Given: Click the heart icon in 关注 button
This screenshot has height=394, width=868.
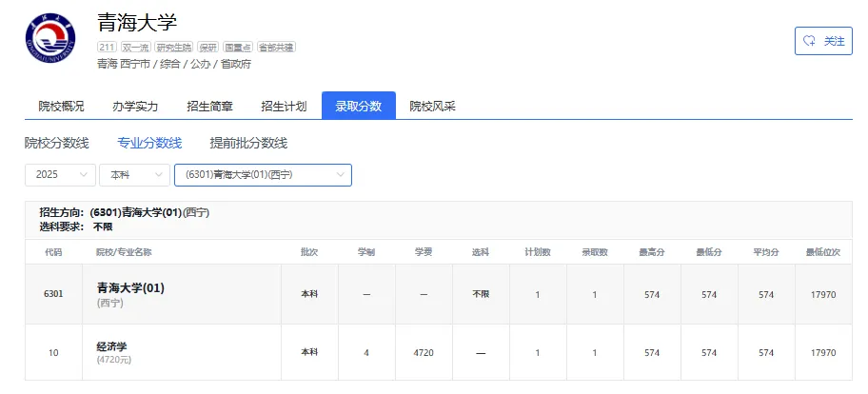Looking at the screenshot, I should click(x=809, y=41).
